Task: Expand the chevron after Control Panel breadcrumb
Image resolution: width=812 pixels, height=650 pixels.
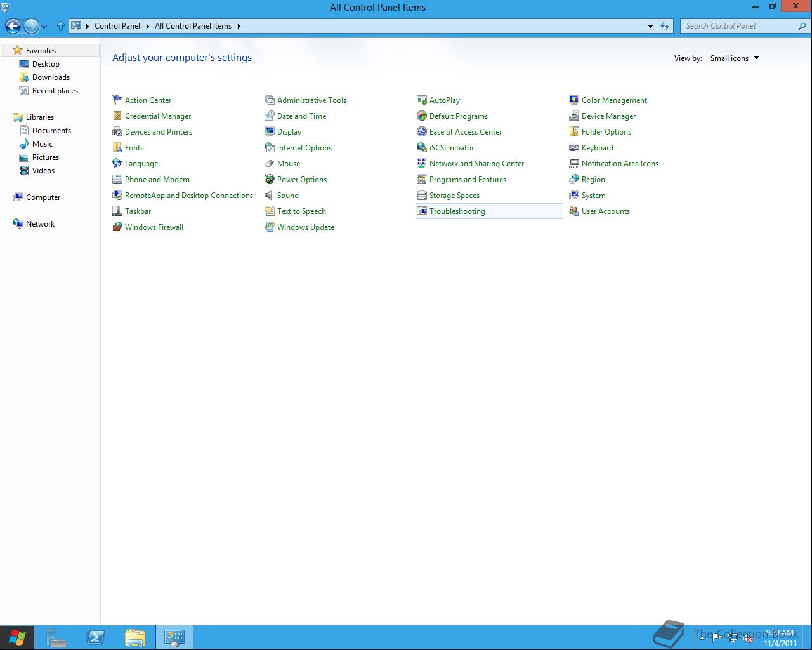Action: click(147, 26)
